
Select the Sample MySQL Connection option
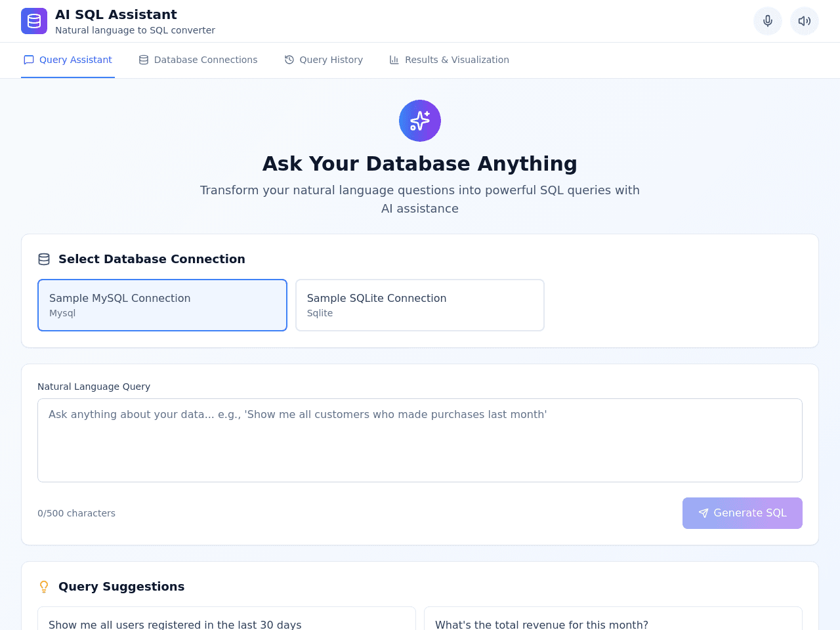point(163,305)
